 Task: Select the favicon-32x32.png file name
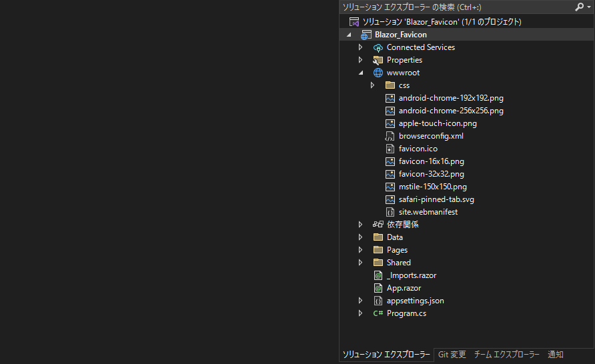pos(432,174)
